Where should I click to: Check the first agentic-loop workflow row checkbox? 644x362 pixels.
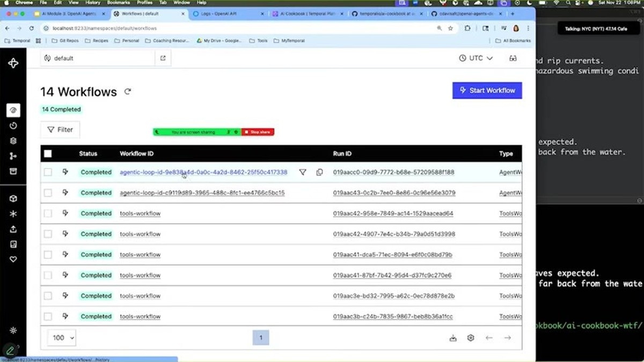click(x=48, y=172)
